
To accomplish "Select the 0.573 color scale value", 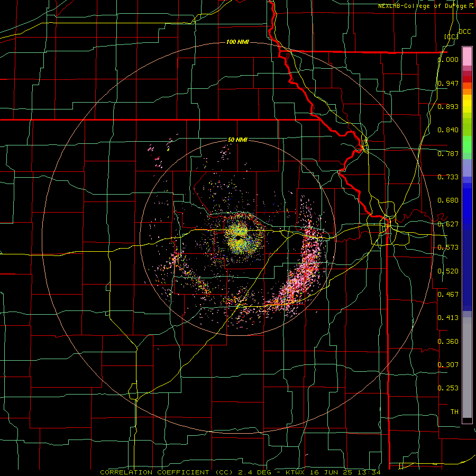I will click(x=448, y=248).
